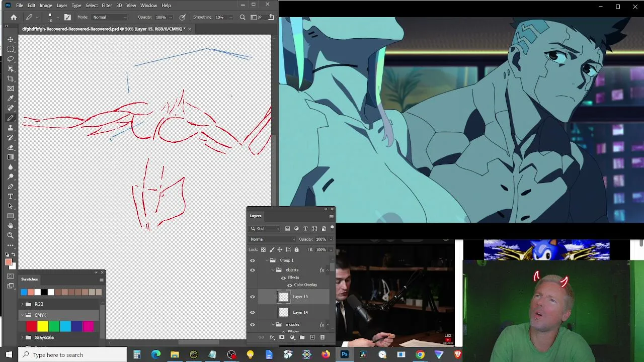The width and height of the screenshot is (644, 362).
Task: Add layer style via fx button
Action: (x=272, y=337)
